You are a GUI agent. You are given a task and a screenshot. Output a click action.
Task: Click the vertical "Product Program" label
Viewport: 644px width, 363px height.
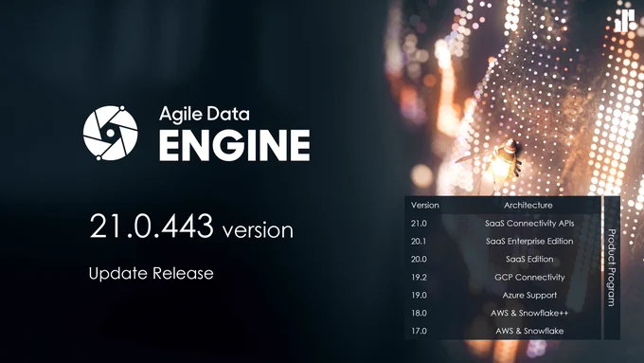612,267
